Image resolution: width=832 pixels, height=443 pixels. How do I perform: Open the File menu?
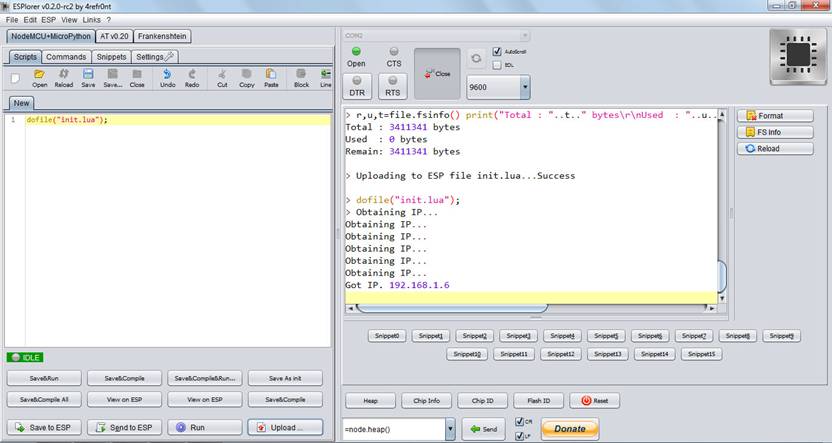click(12, 20)
